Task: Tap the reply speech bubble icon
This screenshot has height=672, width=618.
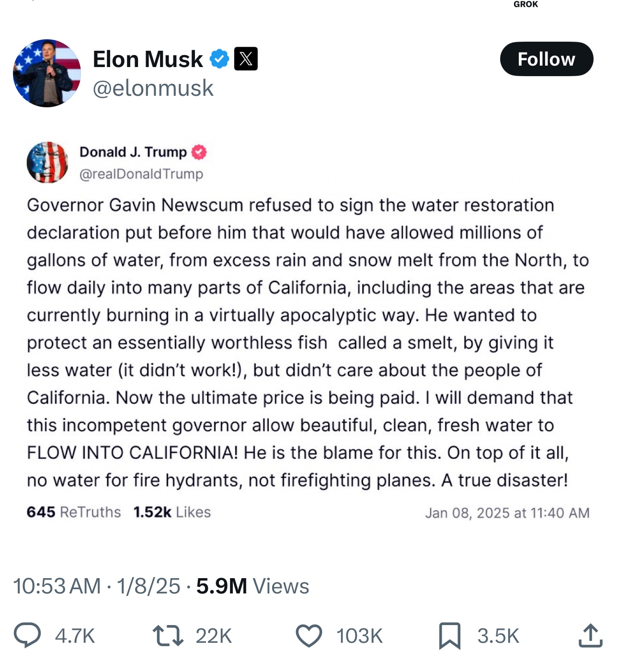Action: pos(27,636)
